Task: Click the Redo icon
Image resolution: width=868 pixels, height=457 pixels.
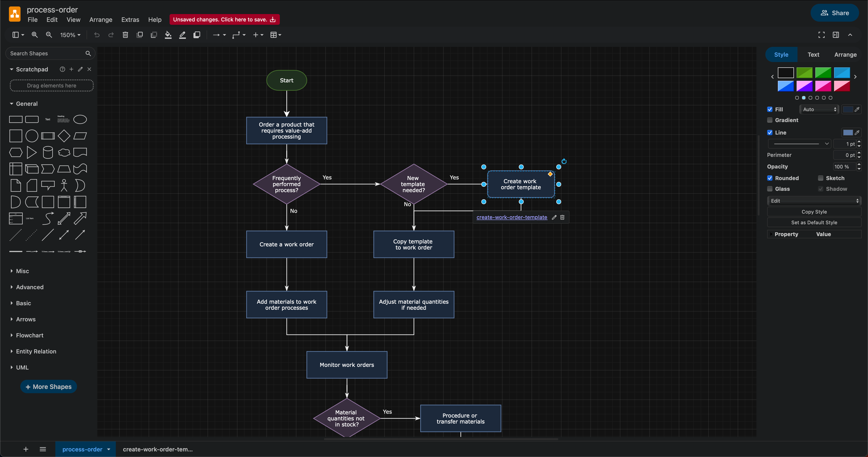Action: coord(111,35)
